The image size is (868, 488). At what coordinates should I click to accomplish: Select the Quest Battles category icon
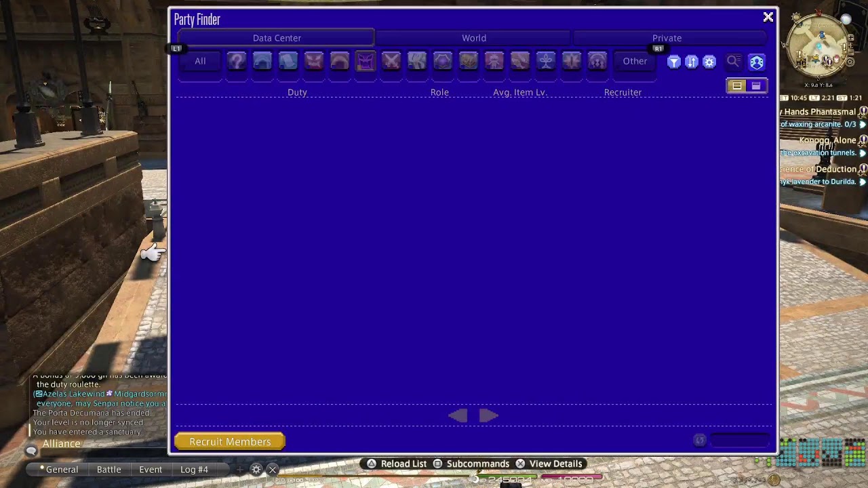[x=443, y=62]
